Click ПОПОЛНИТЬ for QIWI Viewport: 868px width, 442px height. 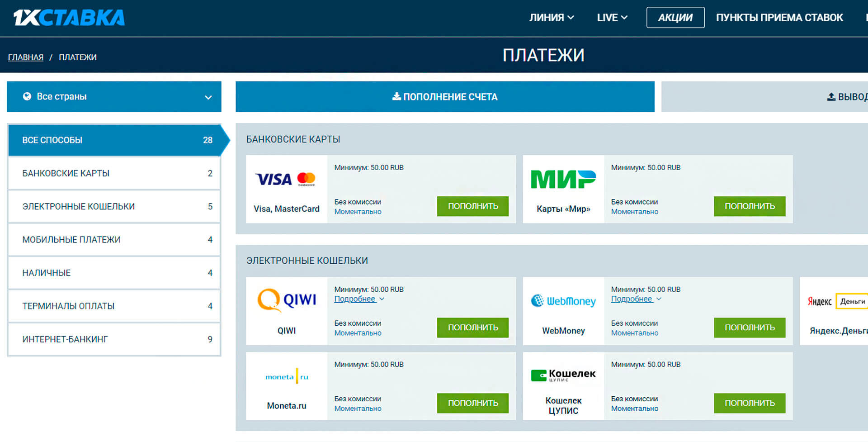[473, 328]
